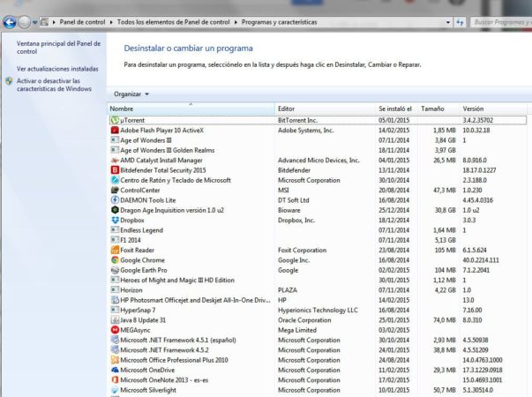Sort by the Versión column header

[x=494, y=109]
